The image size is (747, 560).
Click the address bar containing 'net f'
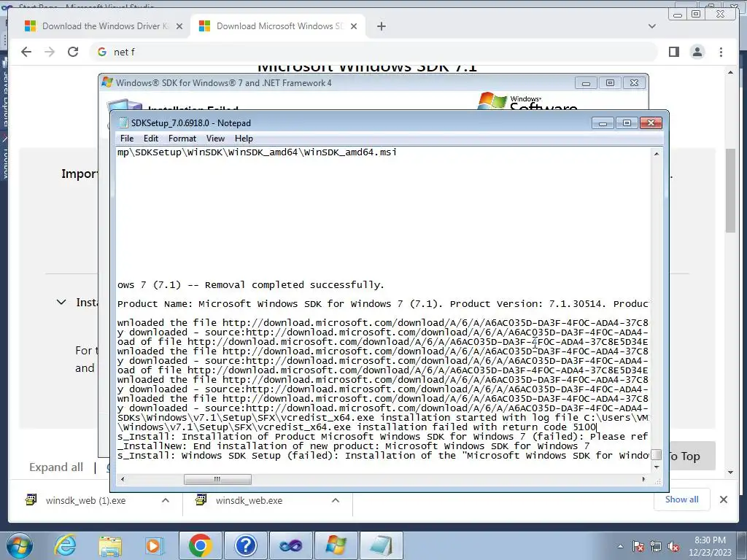pyautogui.click(x=374, y=52)
